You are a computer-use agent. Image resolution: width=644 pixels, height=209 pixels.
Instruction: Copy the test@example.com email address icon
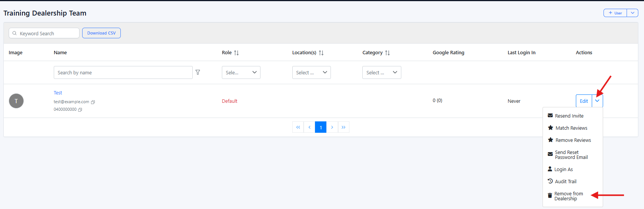click(x=93, y=102)
